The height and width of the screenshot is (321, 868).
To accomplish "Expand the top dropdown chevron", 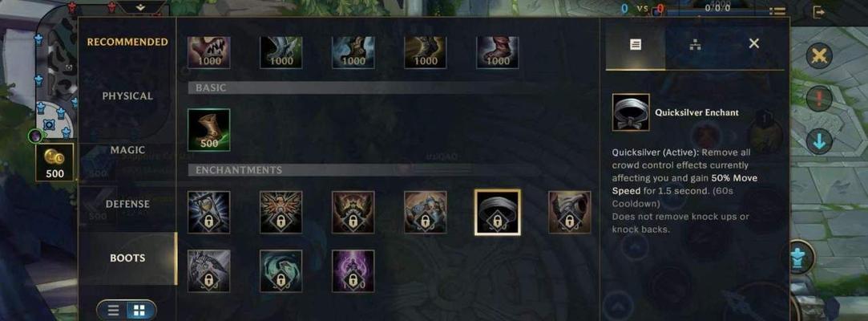I will pos(140,7).
